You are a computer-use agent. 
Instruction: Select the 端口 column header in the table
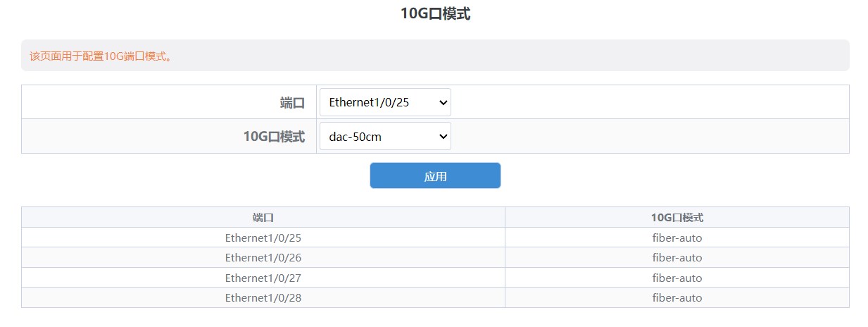click(263, 217)
